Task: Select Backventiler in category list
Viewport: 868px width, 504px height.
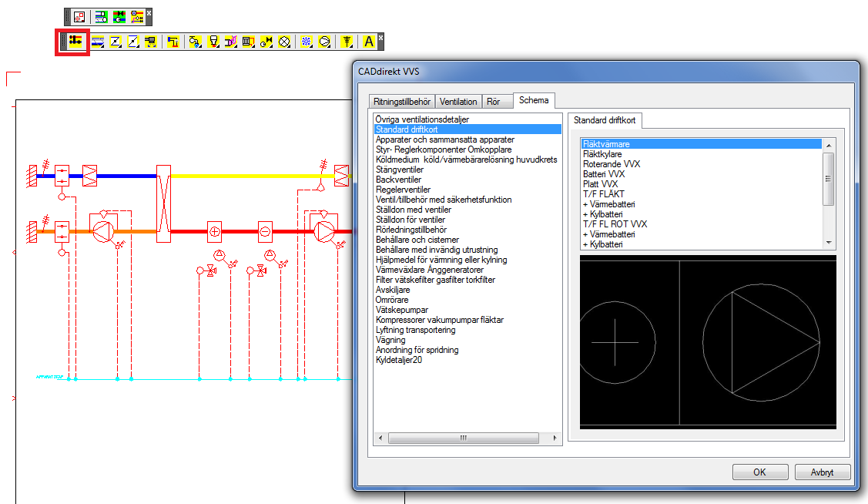Action: click(x=399, y=180)
